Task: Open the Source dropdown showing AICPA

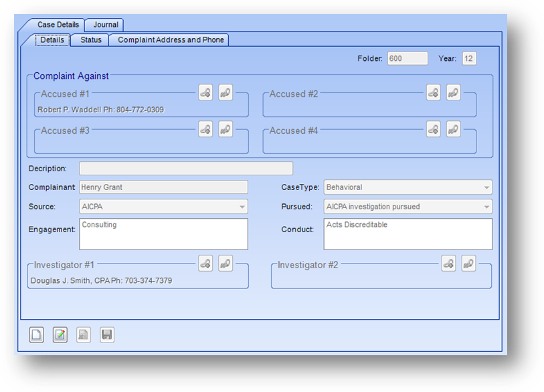Action: (x=163, y=207)
